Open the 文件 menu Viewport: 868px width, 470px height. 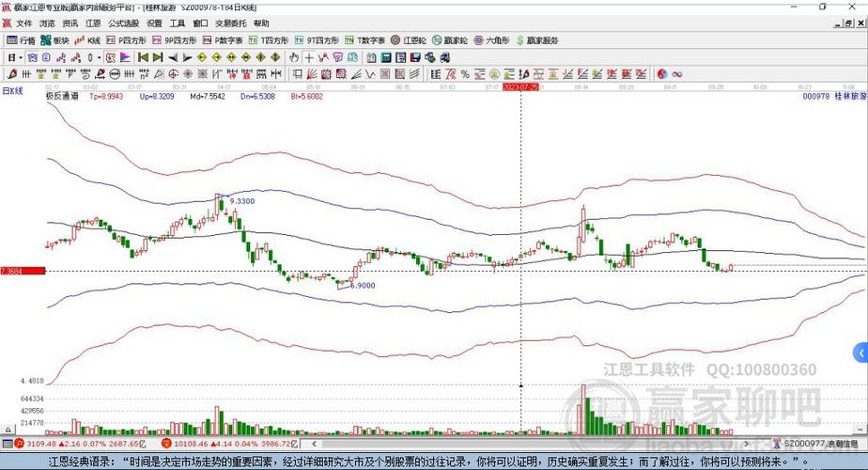coord(24,23)
